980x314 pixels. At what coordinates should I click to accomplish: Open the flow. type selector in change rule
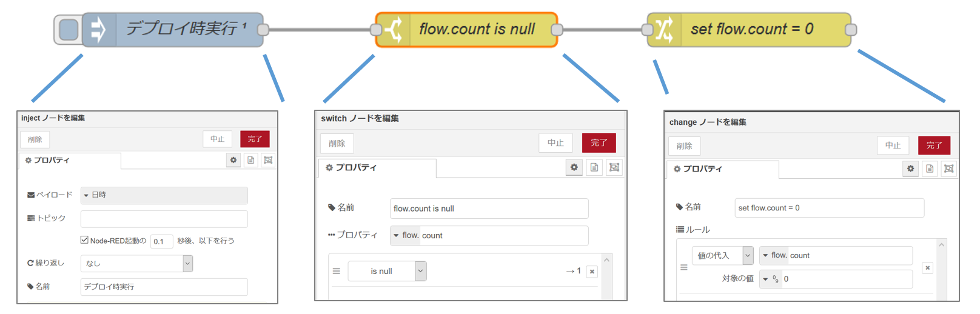774,256
